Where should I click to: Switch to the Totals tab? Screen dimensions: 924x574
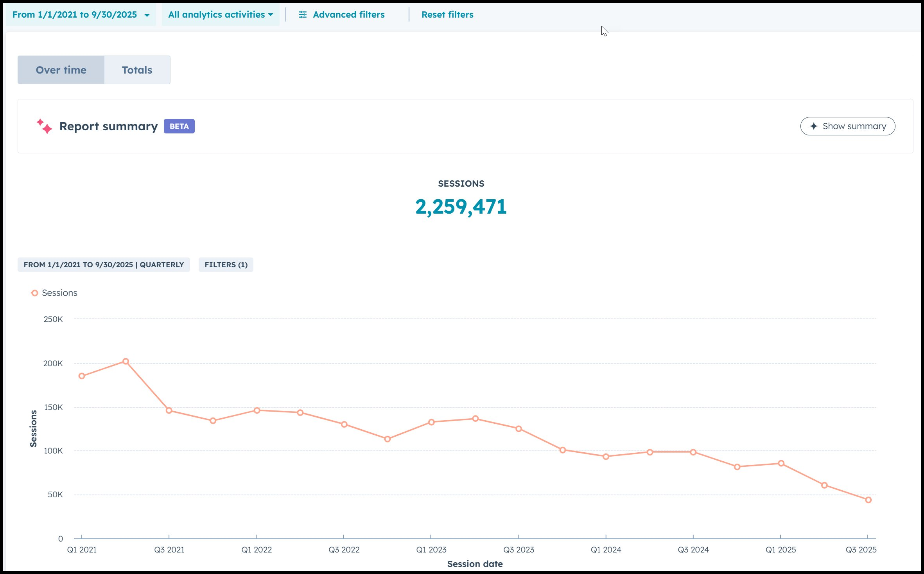tap(137, 70)
